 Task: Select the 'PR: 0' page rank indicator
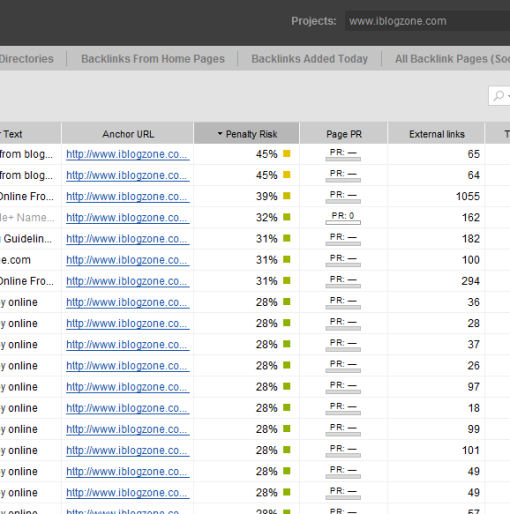(343, 218)
